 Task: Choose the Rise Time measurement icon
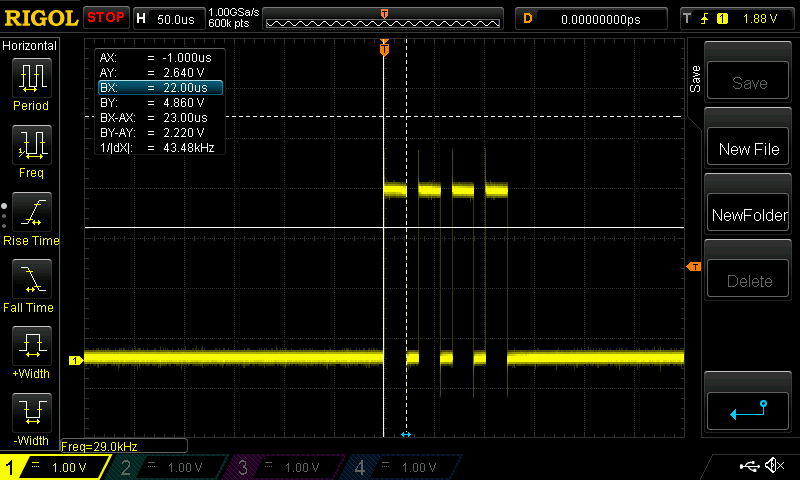(31, 213)
